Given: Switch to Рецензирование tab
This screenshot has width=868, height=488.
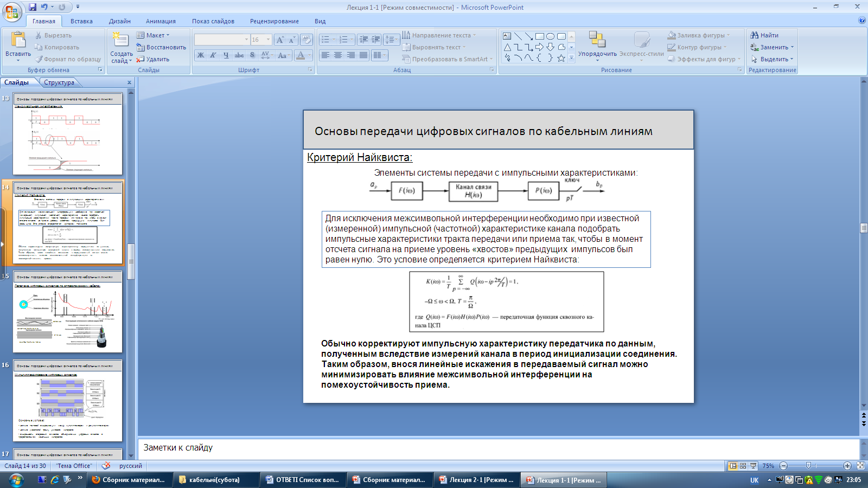Looking at the screenshot, I should pyautogui.click(x=275, y=21).
